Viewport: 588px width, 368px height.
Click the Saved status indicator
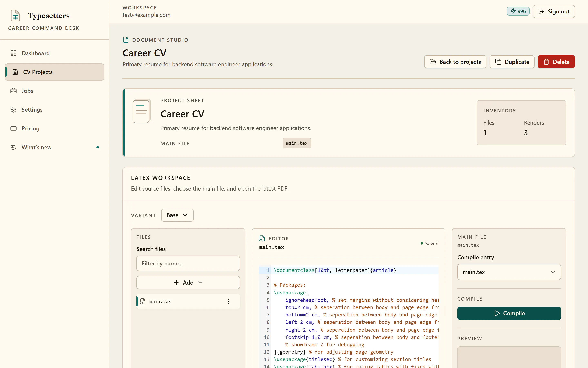coord(429,244)
